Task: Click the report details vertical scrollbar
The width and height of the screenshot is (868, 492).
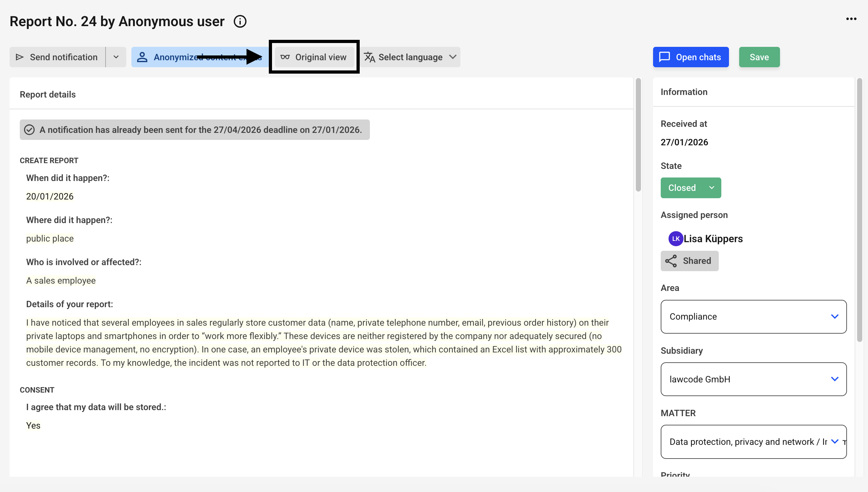Action: 638,135
